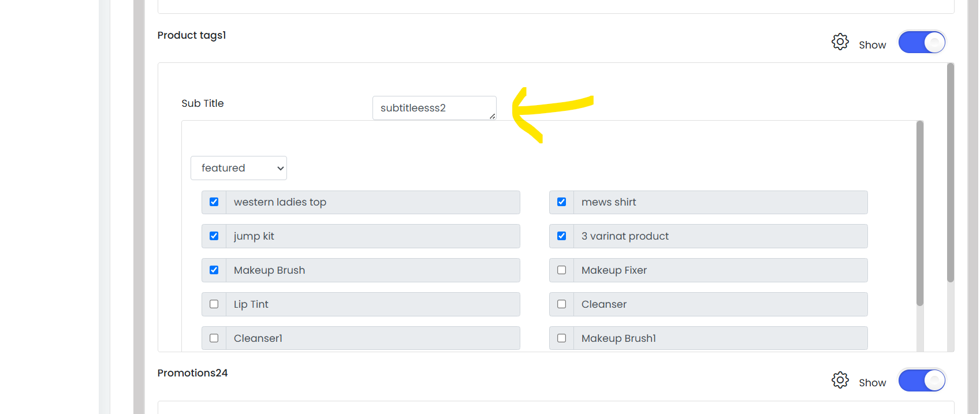
Task: Uncheck mews shirt checkbox
Action: tap(561, 202)
